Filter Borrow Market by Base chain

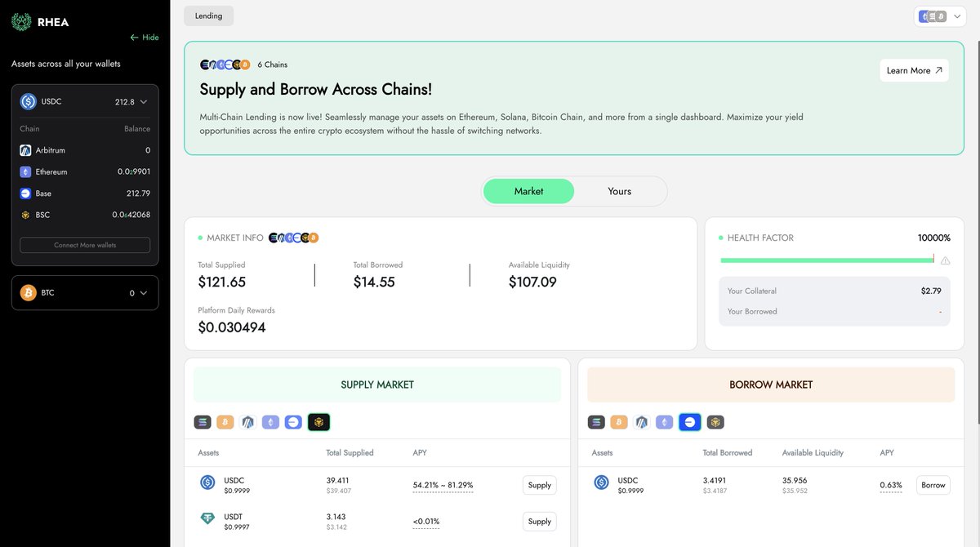[690, 422]
